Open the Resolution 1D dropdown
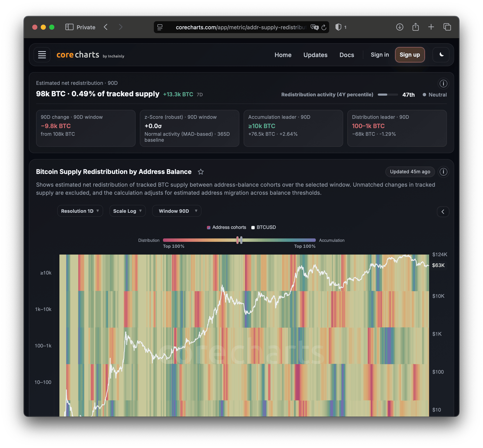The image size is (483, 448). (x=80, y=211)
